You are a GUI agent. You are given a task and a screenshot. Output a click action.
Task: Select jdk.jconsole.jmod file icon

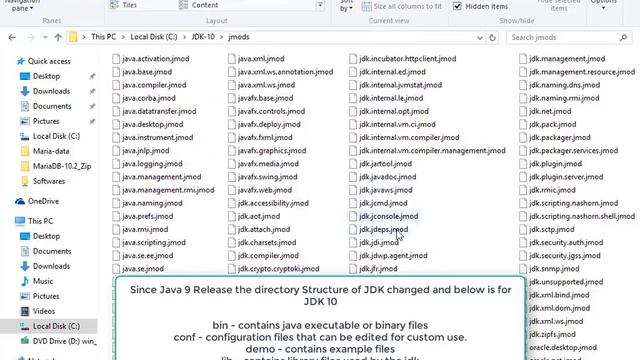(x=353, y=216)
